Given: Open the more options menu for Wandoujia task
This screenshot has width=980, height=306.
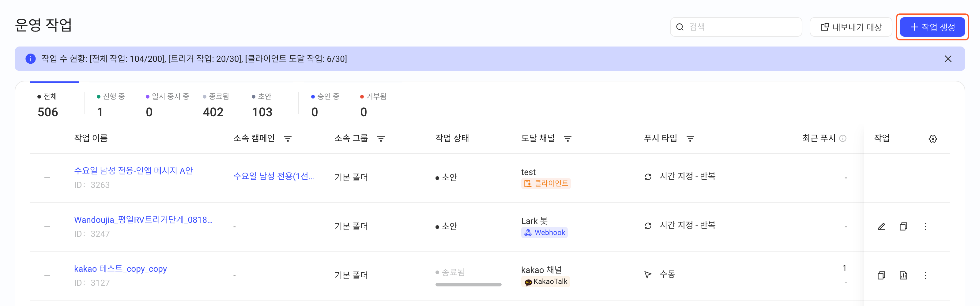Looking at the screenshot, I should pyautogui.click(x=925, y=226).
